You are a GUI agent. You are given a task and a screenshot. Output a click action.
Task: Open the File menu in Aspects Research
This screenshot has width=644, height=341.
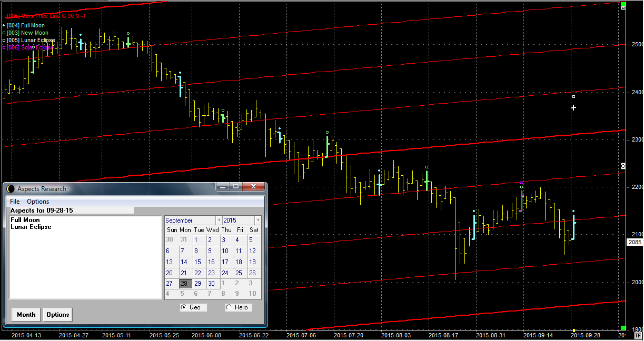click(15, 202)
